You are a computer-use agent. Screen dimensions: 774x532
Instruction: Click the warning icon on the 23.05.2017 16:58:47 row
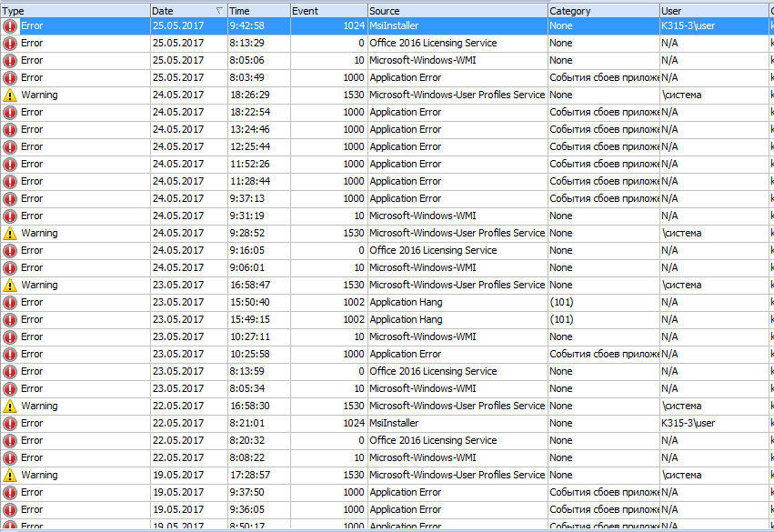click(x=10, y=286)
